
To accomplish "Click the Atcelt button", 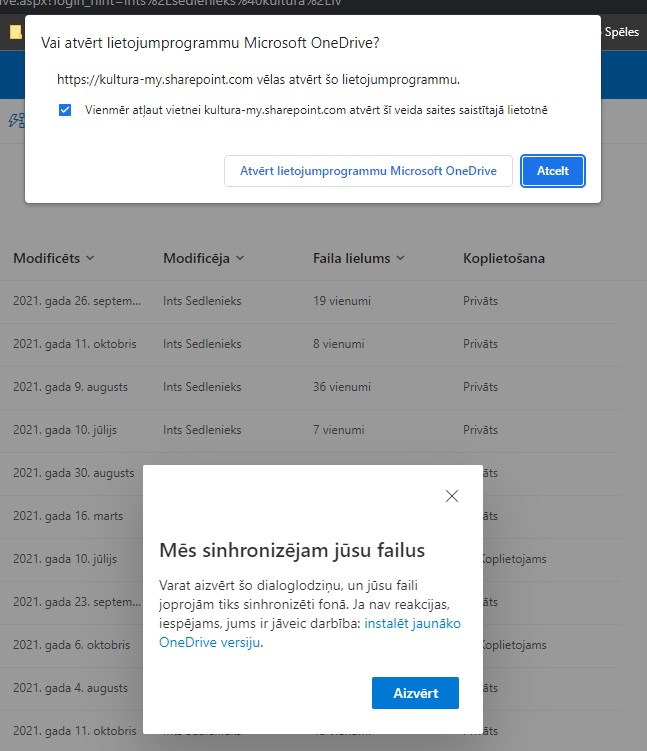I will point(553,171).
